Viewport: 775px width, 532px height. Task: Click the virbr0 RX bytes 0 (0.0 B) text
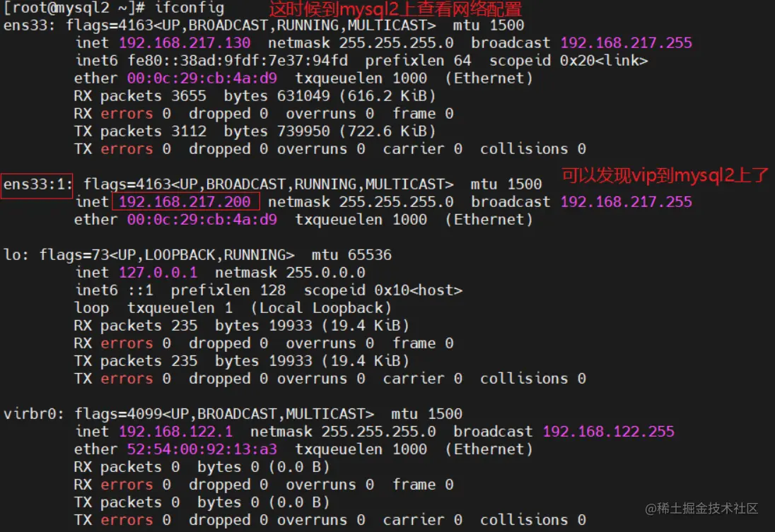pos(264,467)
